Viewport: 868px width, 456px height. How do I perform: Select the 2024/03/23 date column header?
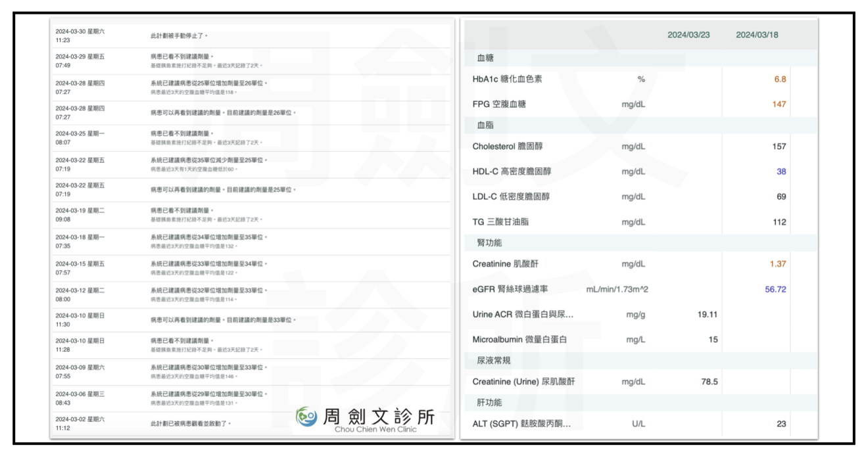[688, 35]
